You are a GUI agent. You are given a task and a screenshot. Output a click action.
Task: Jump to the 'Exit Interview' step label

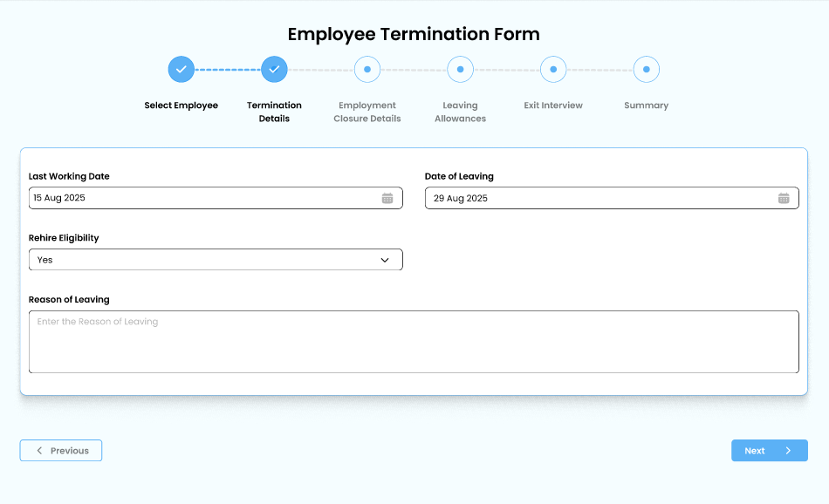click(x=553, y=106)
